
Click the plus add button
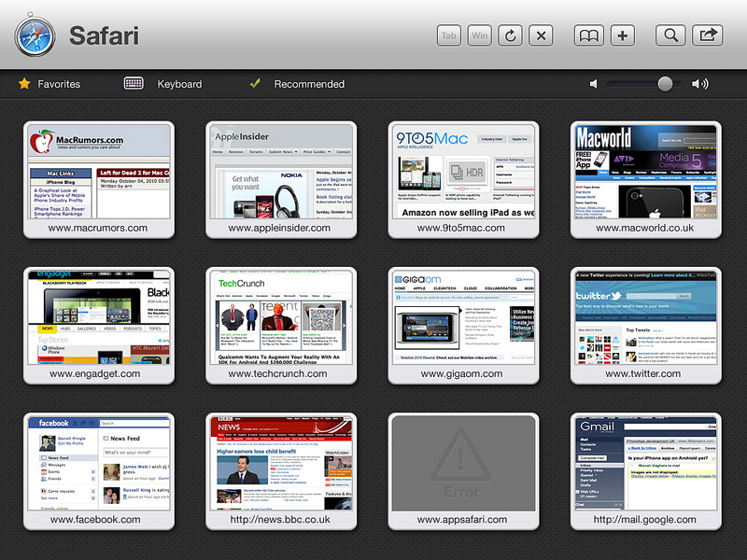(623, 35)
